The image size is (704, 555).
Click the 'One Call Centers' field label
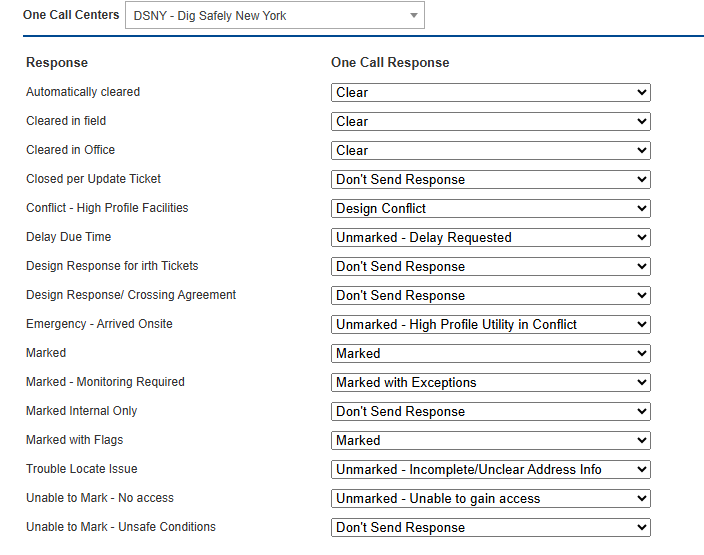[x=71, y=15]
